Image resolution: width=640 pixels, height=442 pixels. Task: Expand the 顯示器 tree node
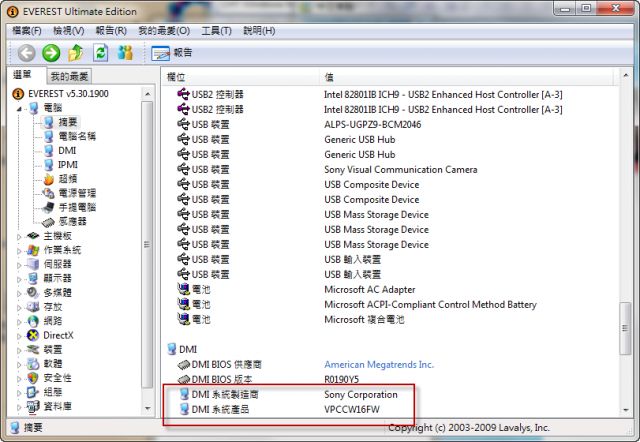click(19, 279)
